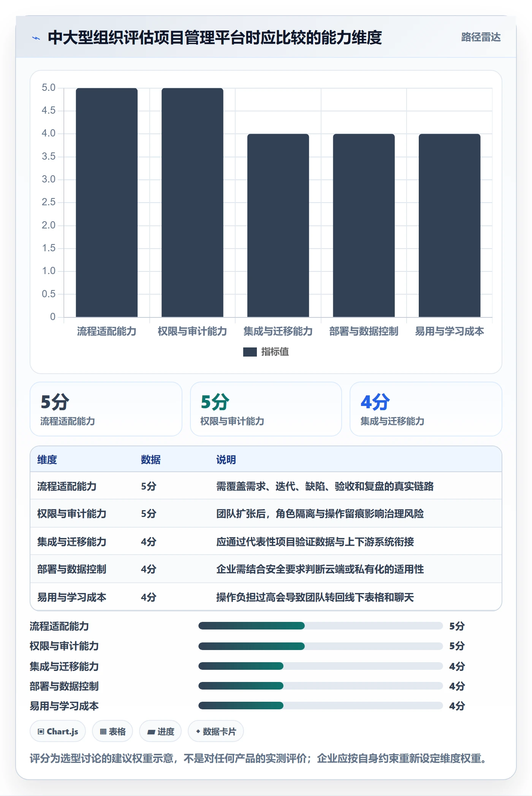This screenshot has height=796, width=532.
Task: Click the description starting 需覆盖需求、迭代
Action: (x=325, y=486)
